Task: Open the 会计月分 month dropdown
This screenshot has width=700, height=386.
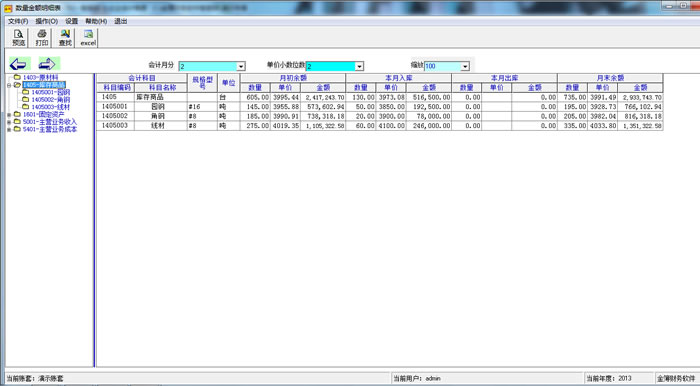Action: [x=241, y=66]
